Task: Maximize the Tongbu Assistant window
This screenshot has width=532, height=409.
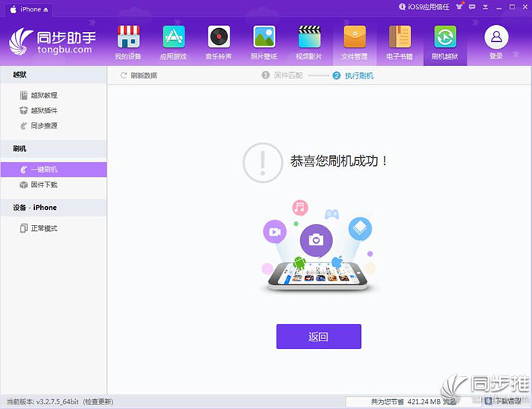Action: [512, 7]
